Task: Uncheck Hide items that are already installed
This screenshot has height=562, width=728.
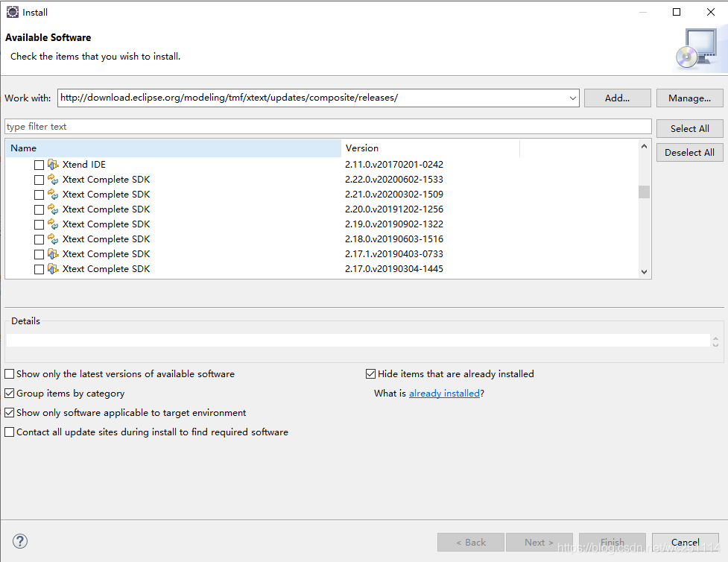Action: point(370,374)
